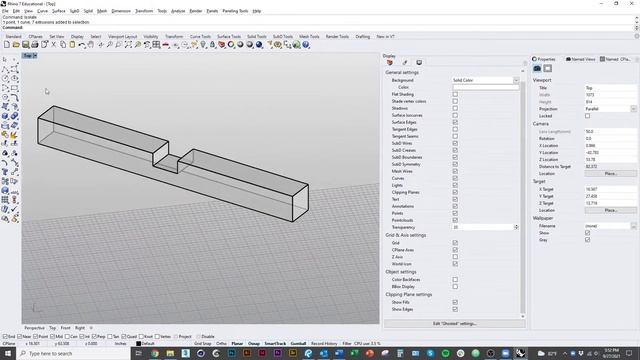Image resolution: width=640 pixels, height=360 pixels.
Task: Open the Render menu
Action: [196, 11]
